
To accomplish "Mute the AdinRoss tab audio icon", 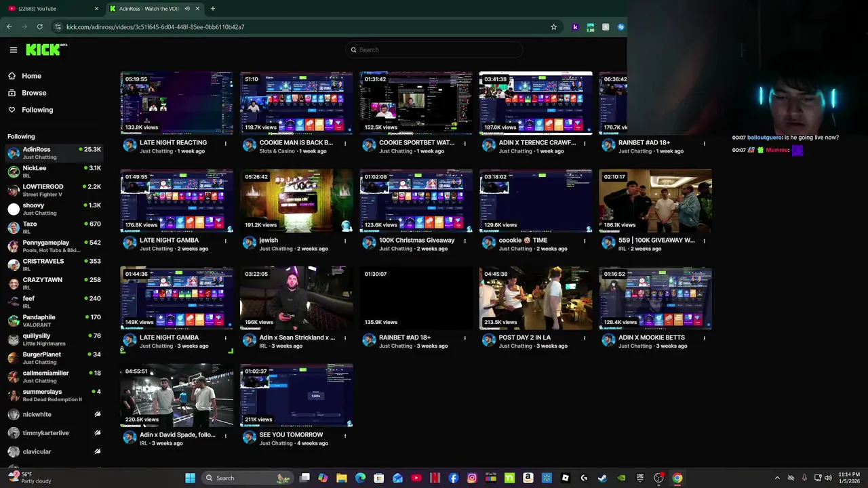I will (x=187, y=9).
